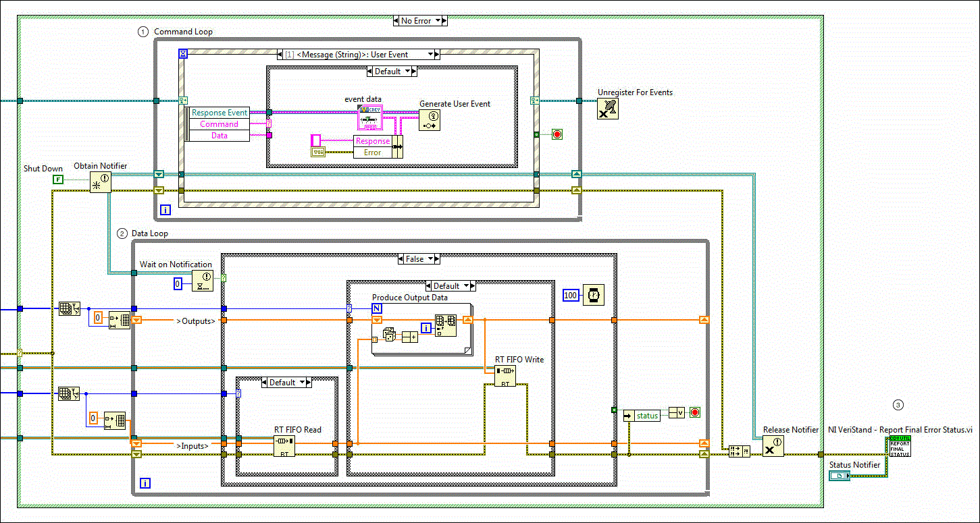
Task: Click the Default case label near RT FIFO Read
Action: [286, 382]
